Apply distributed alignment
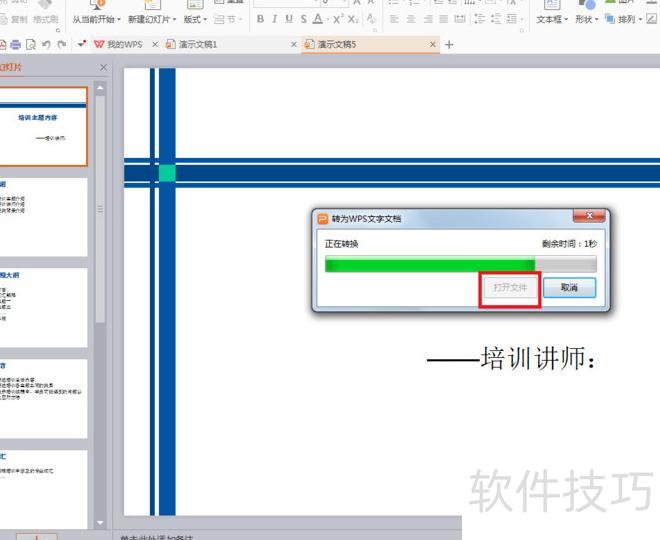Screen dimensions: 660x540 pyautogui.click(x=460, y=19)
